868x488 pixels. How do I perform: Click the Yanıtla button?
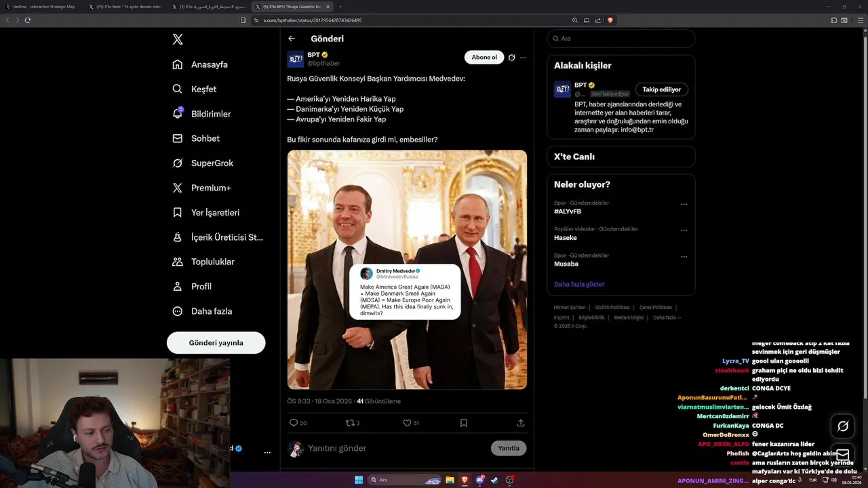(509, 448)
